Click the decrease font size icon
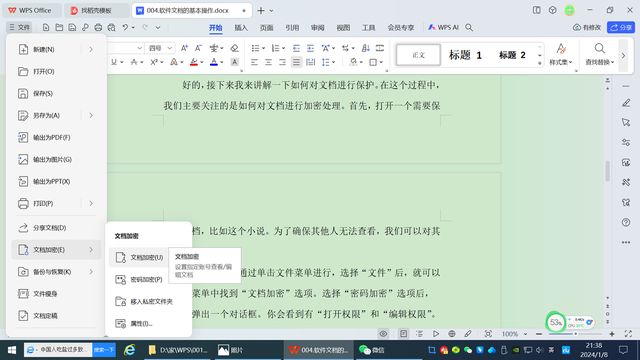640x360 pixels. (198, 48)
